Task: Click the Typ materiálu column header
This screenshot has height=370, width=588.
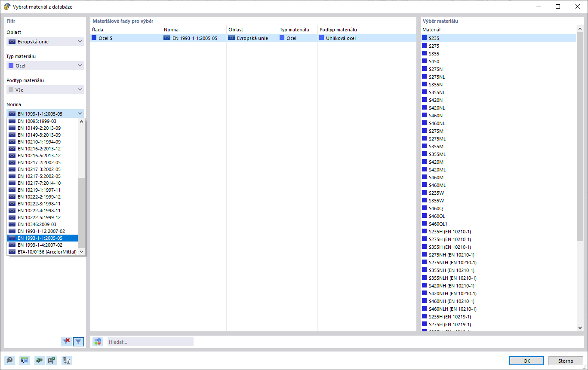Action: (x=298, y=30)
